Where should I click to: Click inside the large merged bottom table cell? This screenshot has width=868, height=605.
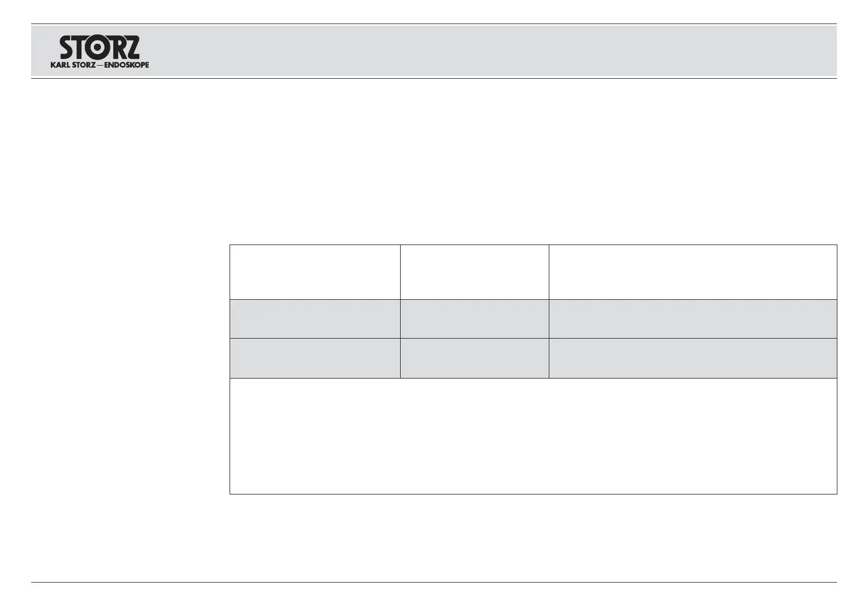coord(533,436)
